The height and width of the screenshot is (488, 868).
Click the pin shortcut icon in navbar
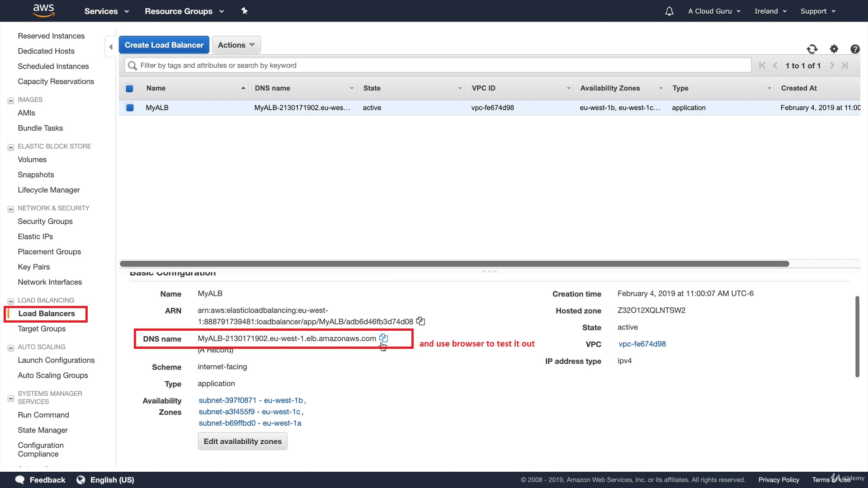click(245, 11)
